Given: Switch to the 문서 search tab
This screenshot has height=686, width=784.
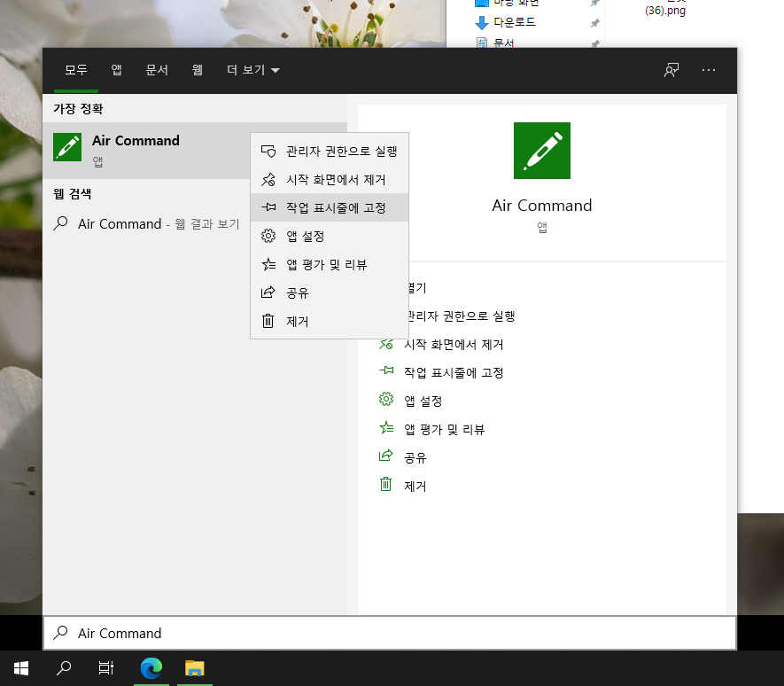Looking at the screenshot, I should click(x=157, y=70).
